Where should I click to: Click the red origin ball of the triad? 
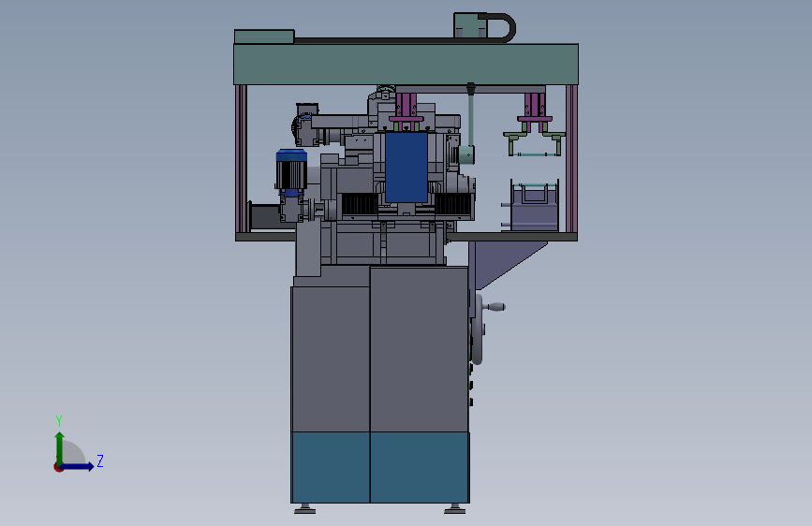58,467
